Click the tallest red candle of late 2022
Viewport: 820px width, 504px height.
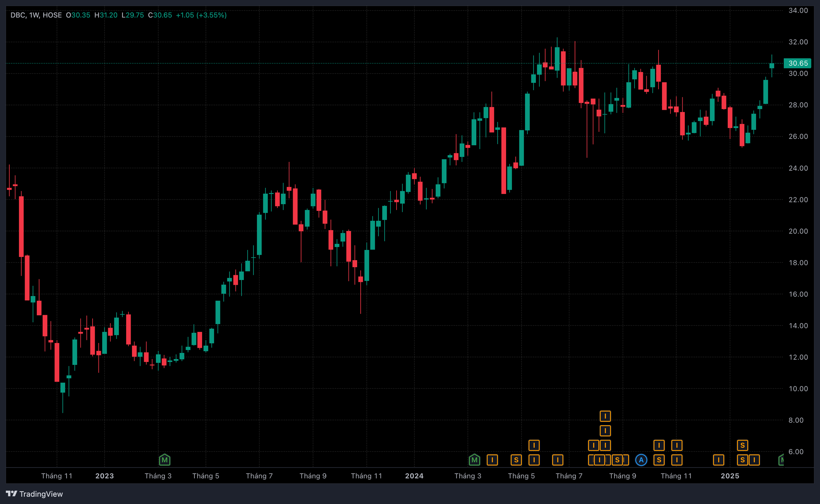(x=21, y=227)
